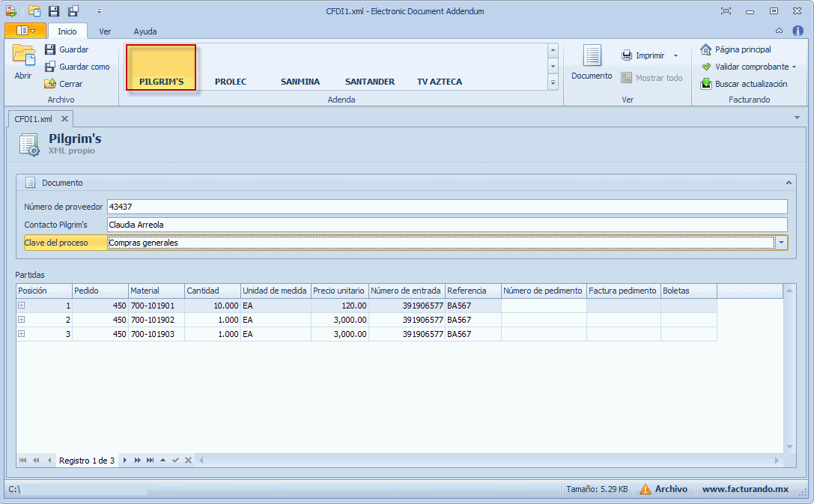Collapse the Documento panel
The image size is (814, 504).
point(789,183)
